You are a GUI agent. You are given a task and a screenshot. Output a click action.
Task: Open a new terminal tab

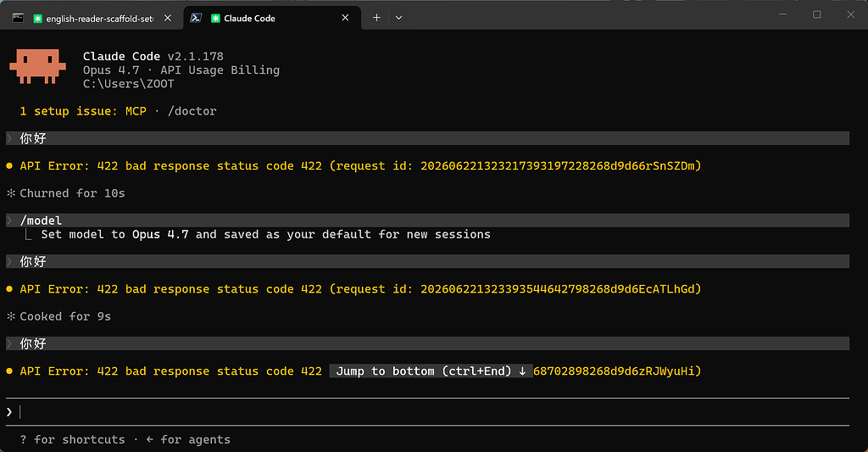(x=376, y=18)
